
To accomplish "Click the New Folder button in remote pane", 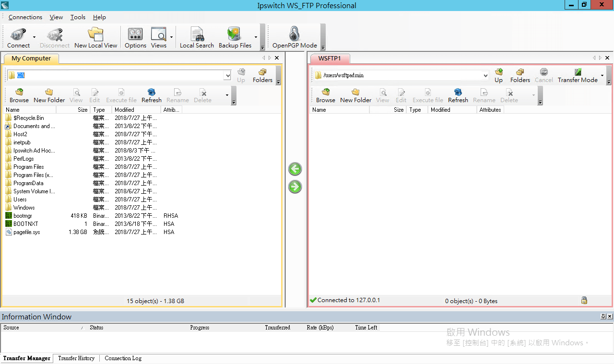I will pyautogui.click(x=355, y=94).
